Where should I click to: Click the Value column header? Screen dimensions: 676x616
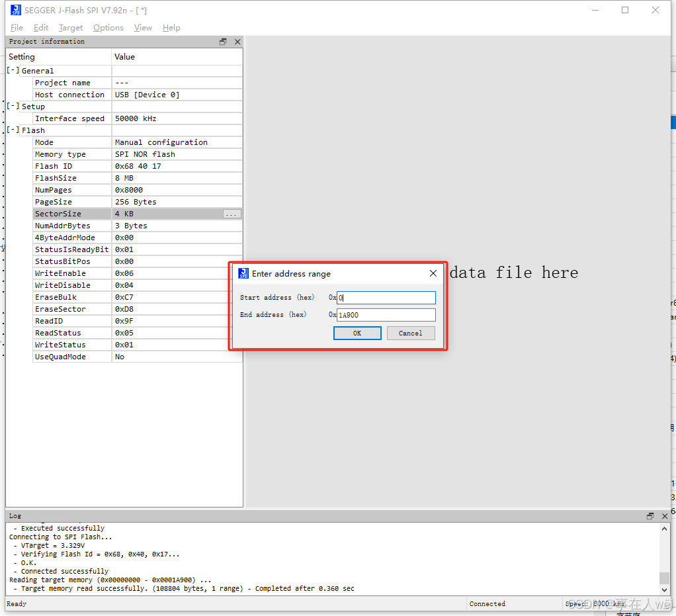coord(177,57)
